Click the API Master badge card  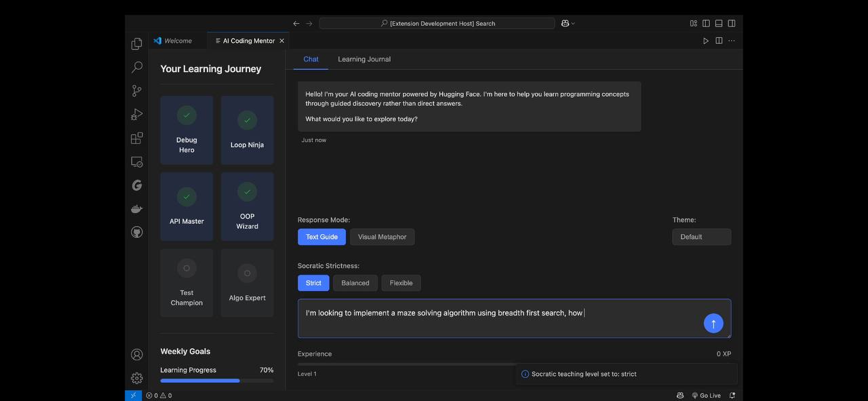point(186,207)
